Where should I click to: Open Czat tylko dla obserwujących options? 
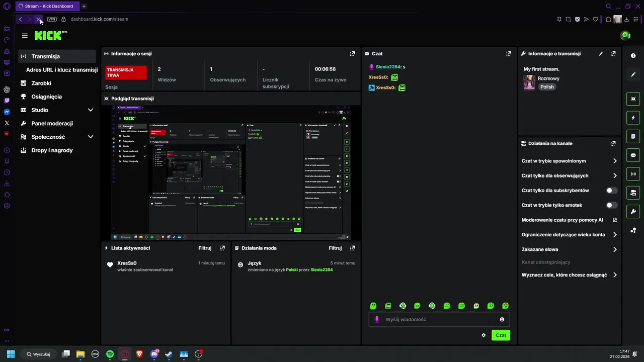click(570, 175)
